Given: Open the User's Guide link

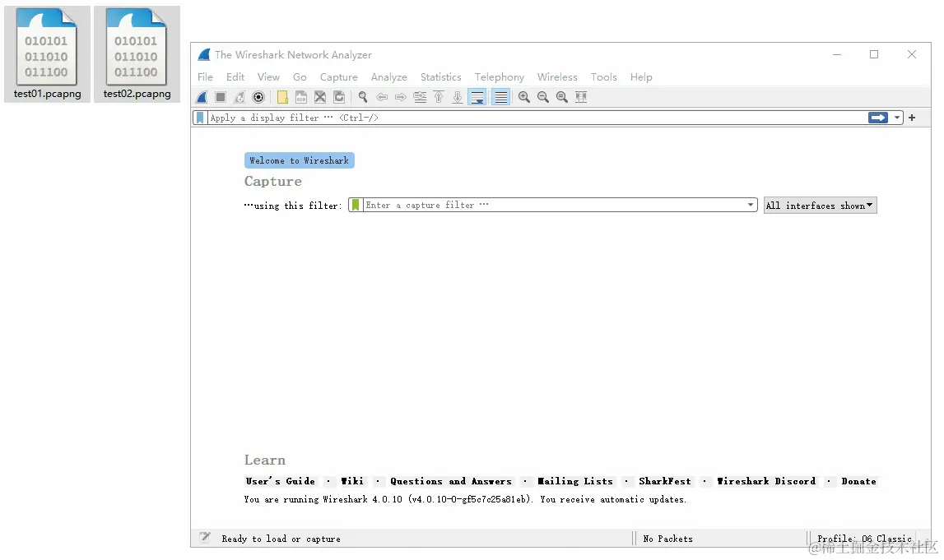Looking at the screenshot, I should [x=281, y=481].
